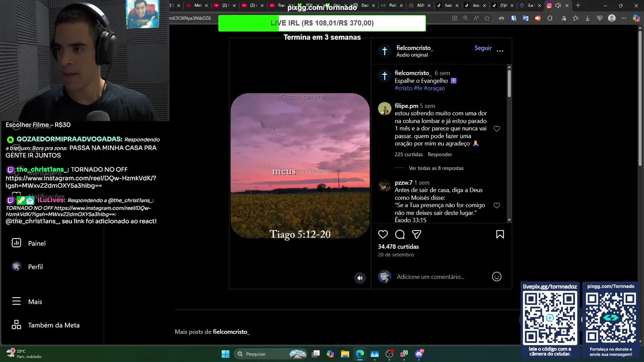644x362 pixels.
Task: Click the fielcomcristo_ cross avatar in header
Action: (x=384, y=51)
